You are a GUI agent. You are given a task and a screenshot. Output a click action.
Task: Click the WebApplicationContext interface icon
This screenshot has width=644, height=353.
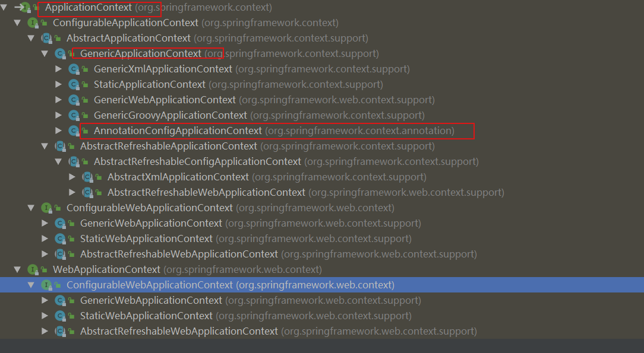click(33, 269)
